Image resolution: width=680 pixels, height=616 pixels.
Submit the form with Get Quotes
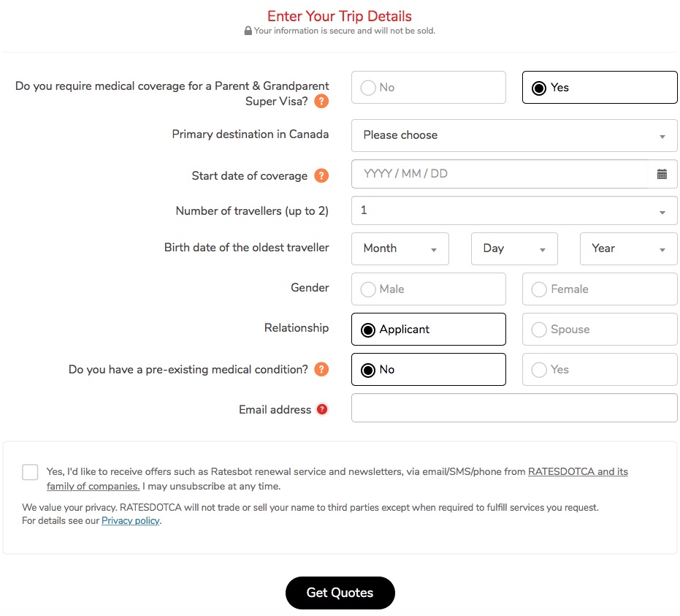[x=340, y=593]
